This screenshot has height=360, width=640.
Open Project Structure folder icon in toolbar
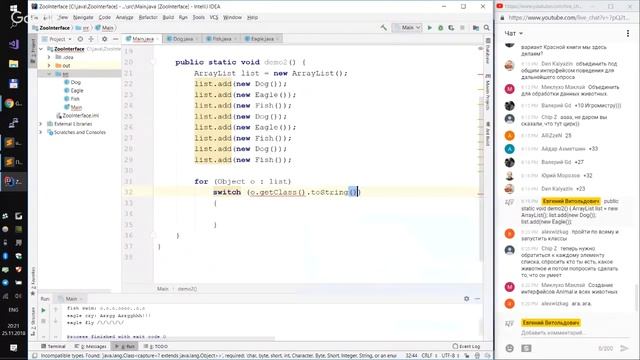(476, 28)
